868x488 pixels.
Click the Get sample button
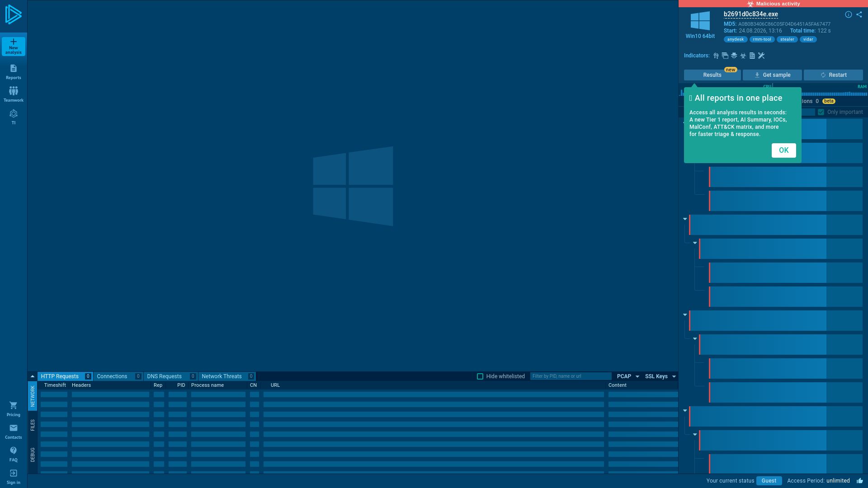[772, 75]
